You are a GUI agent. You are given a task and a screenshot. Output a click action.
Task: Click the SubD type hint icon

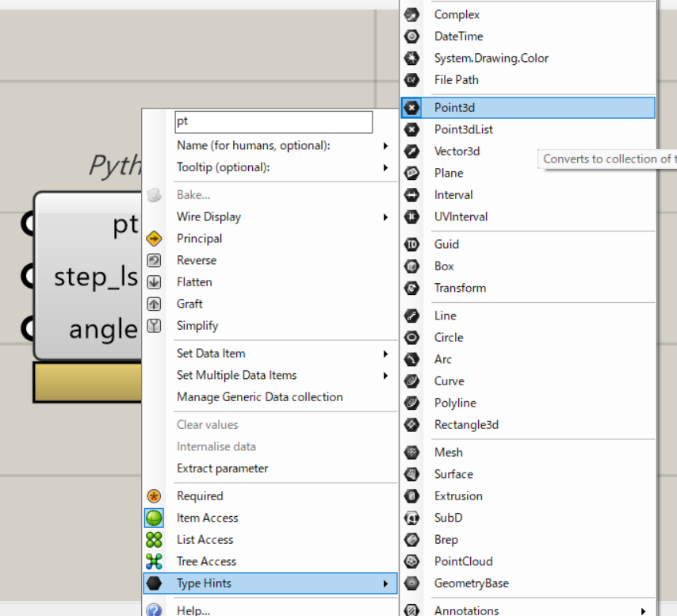click(411, 518)
